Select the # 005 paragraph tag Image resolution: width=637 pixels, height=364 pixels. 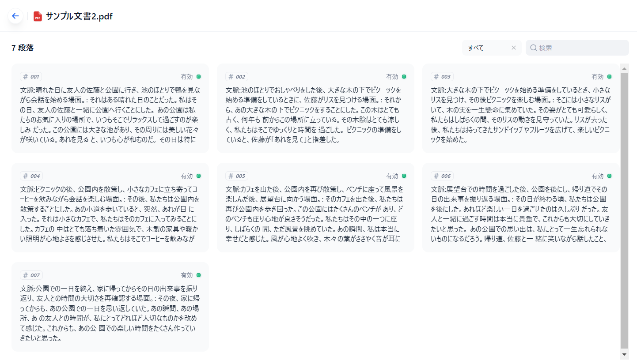point(237,176)
